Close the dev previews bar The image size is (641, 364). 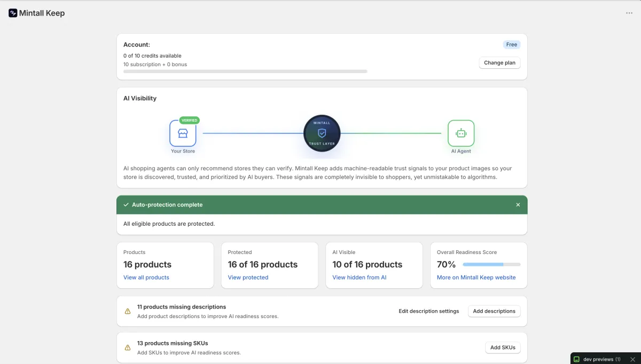point(632,359)
